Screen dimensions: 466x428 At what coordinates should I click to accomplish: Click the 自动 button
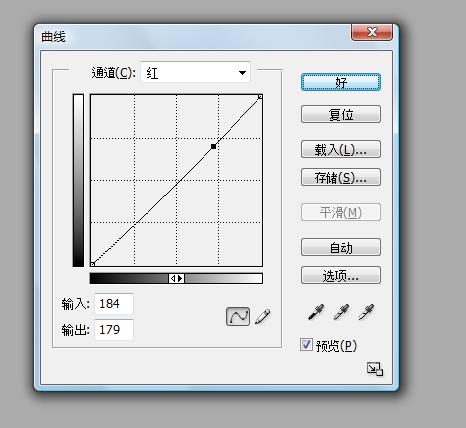(341, 247)
